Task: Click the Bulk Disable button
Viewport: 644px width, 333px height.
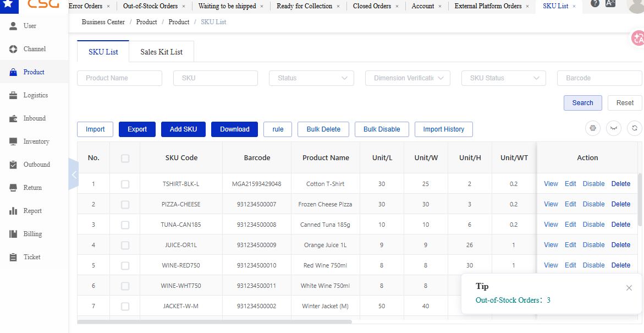Action: [x=382, y=129]
